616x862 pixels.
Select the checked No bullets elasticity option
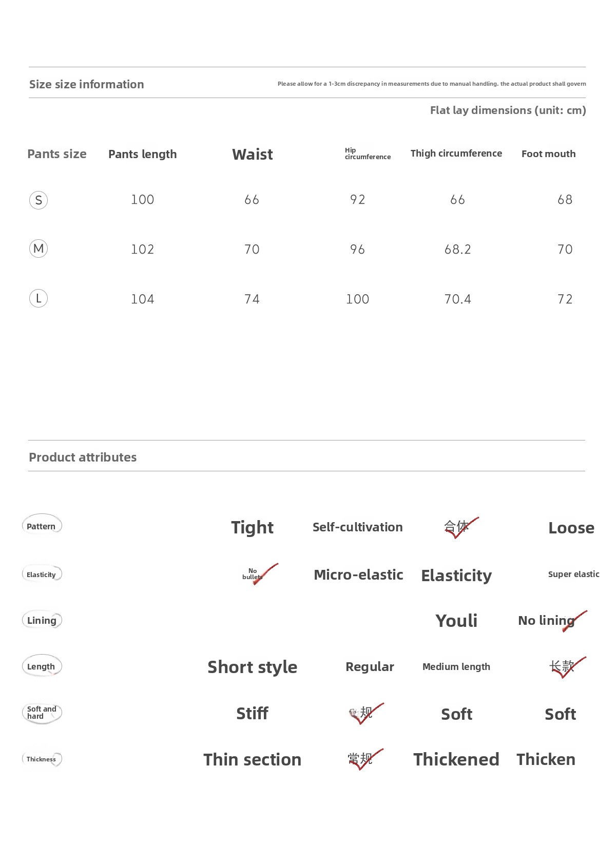[253, 574]
